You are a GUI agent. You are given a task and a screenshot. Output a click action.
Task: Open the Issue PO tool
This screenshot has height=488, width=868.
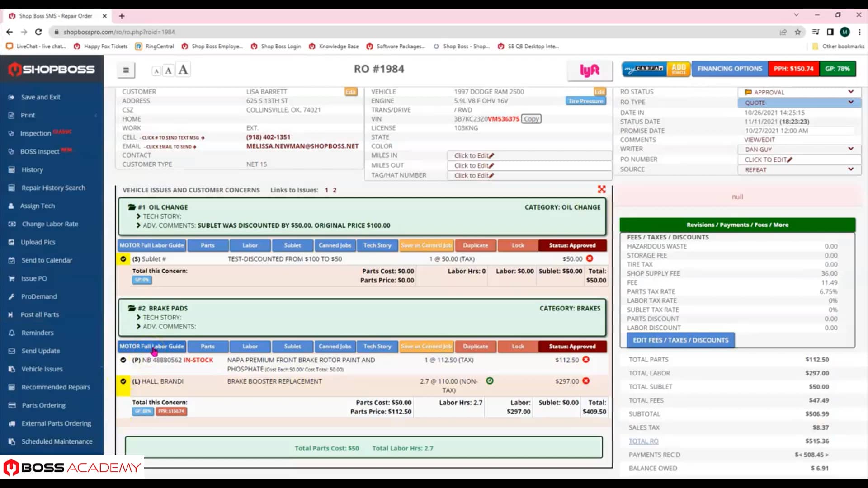point(33,278)
